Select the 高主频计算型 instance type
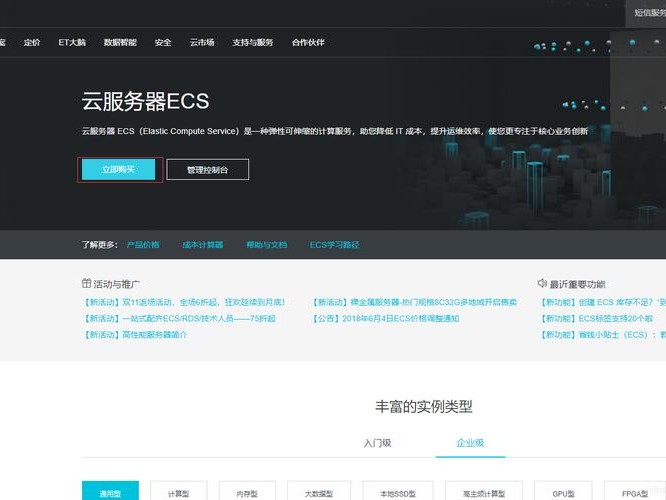 point(484,491)
